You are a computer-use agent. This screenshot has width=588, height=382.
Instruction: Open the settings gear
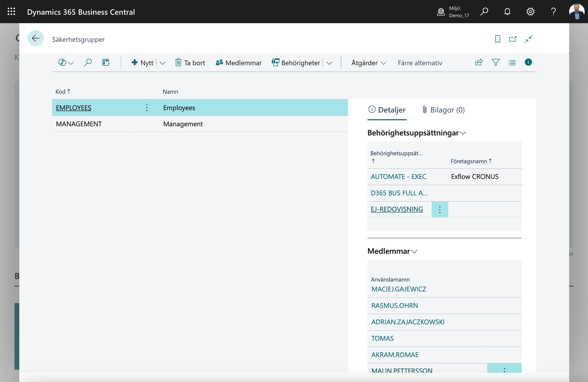(530, 12)
